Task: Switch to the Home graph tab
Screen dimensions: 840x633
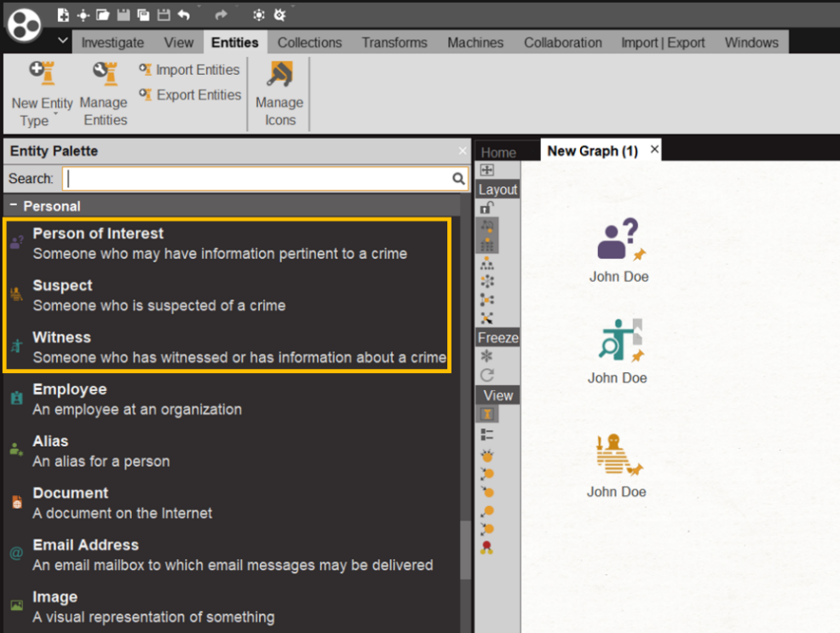Action: pyautogui.click(x=498, y=152)
